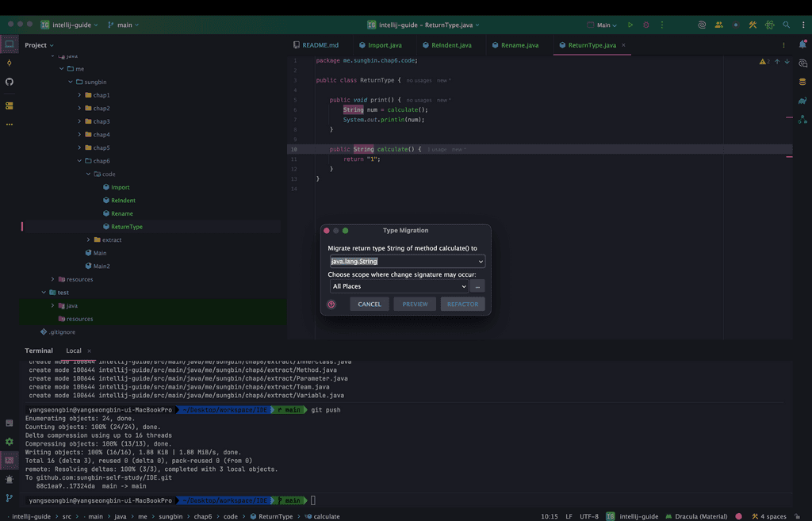Viewport: 812px width, 521px height.
Task: Open the All Places scope dropdown
Action: (463, 286)
